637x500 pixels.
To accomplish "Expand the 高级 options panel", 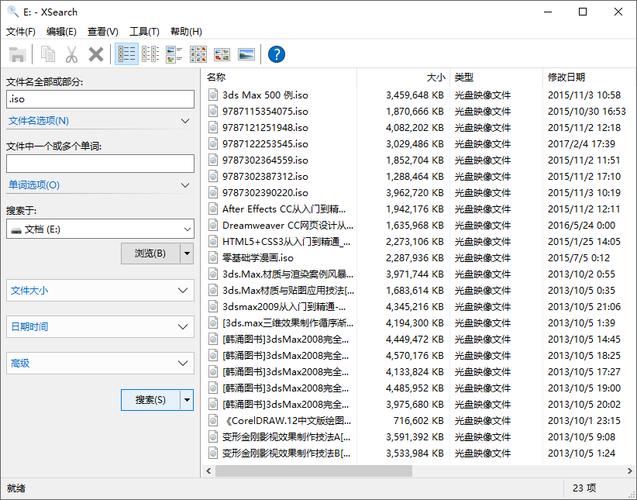I will pyautogui.click(x=100, y=363).
